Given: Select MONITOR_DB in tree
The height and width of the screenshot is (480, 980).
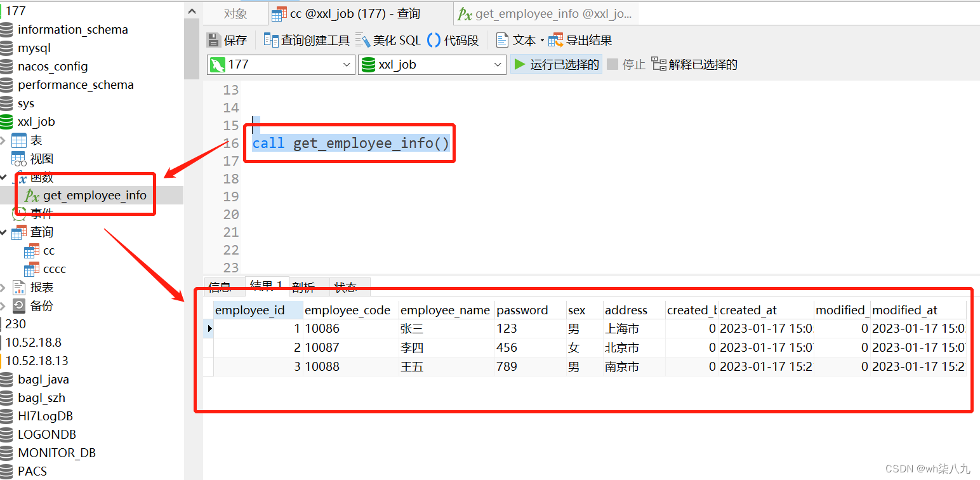Looking at the screenshot, I should click(56, 453).
